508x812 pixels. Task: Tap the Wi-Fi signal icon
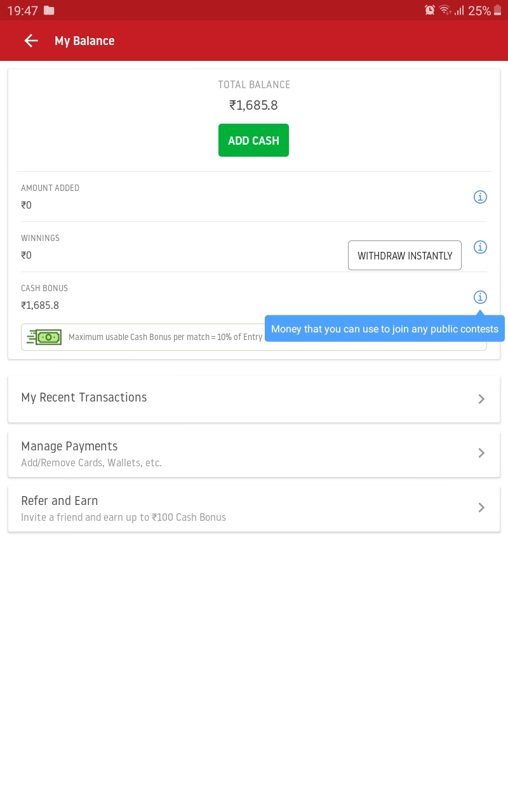[445, 10]
